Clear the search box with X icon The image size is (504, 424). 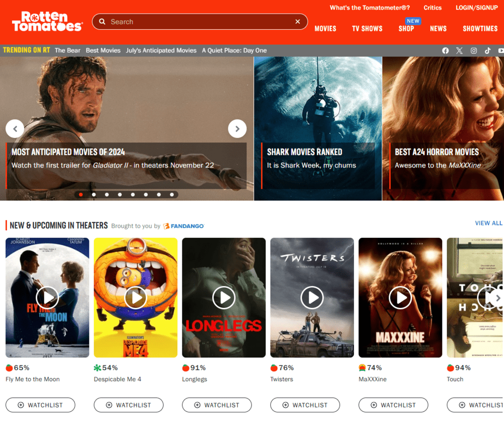click(297, 22)
